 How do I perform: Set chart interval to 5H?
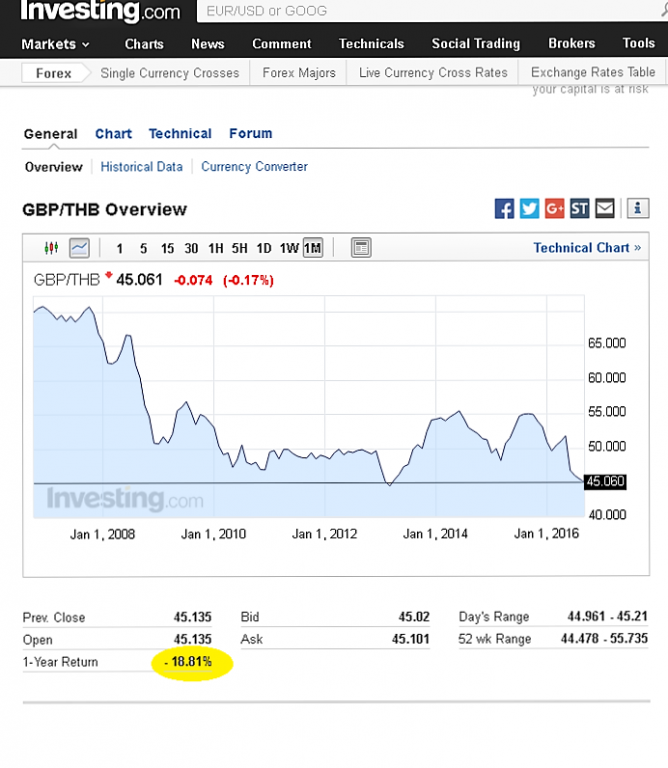tap(239, 249)
